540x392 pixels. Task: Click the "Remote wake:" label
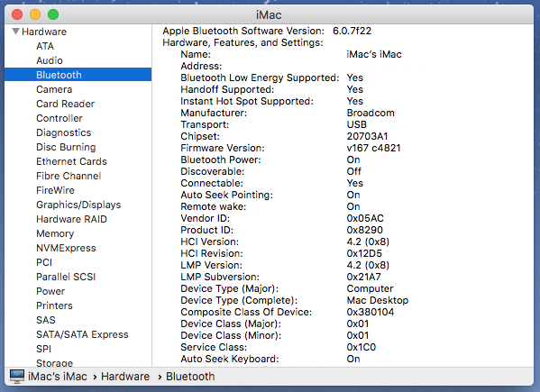point(214,206)
